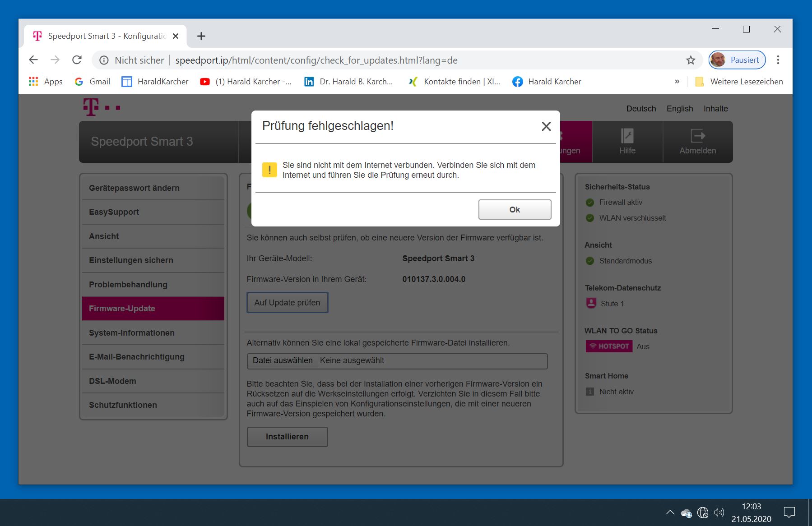Click Auf Update prüfen button
This screenshot has width=812, height=526.
point(287,303)
